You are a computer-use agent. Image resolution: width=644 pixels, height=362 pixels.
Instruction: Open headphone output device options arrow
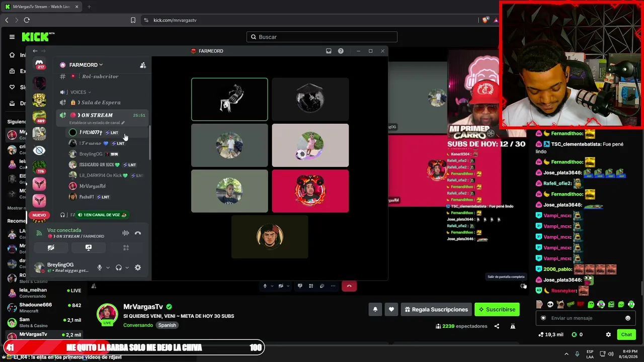pos(127,267)
